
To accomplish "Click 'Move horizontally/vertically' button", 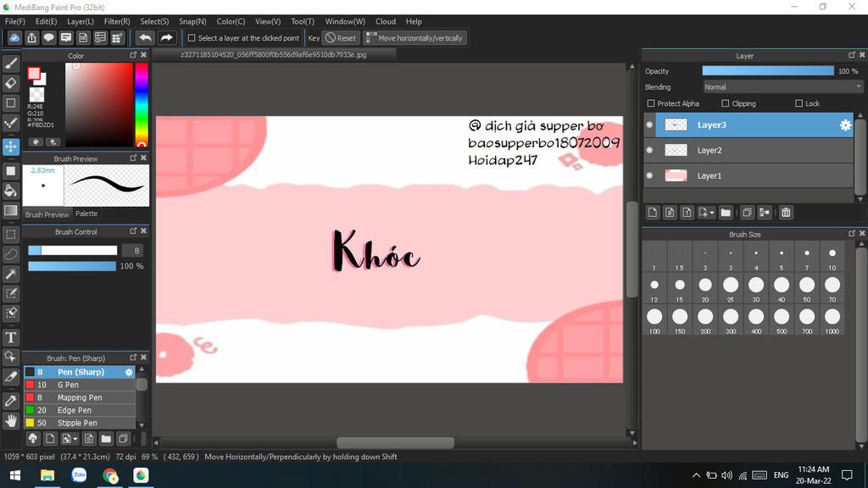I will pyautogui.click(x=415, y=38).
